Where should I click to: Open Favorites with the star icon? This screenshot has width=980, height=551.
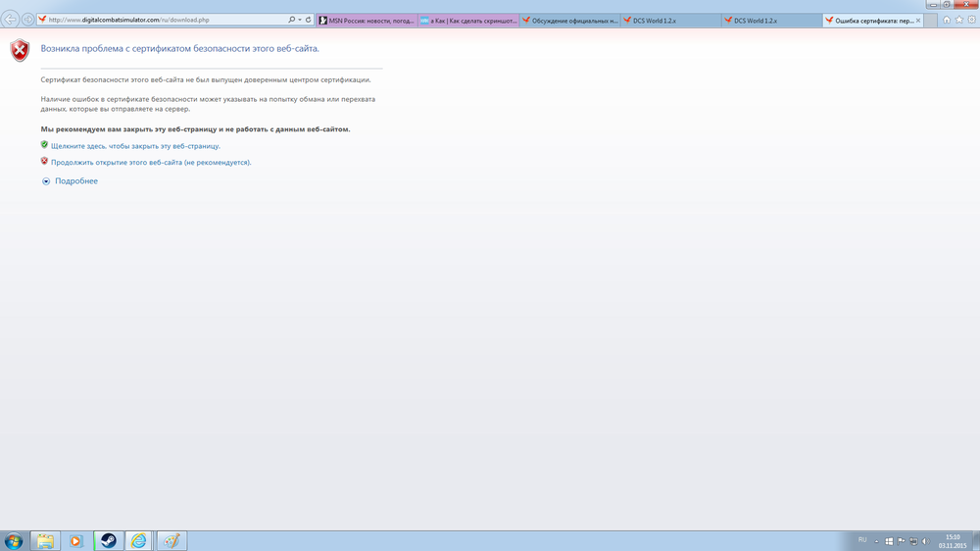(x=959, y=20)
